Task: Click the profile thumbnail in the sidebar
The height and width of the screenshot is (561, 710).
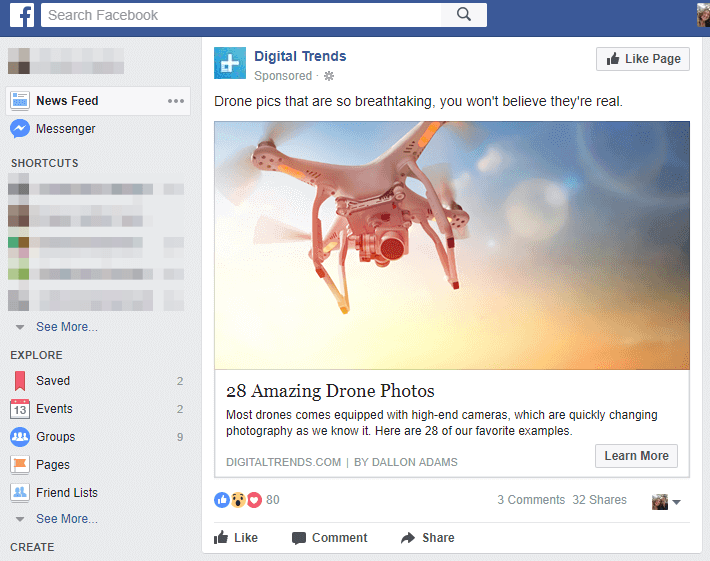Action: pos(19,61)
